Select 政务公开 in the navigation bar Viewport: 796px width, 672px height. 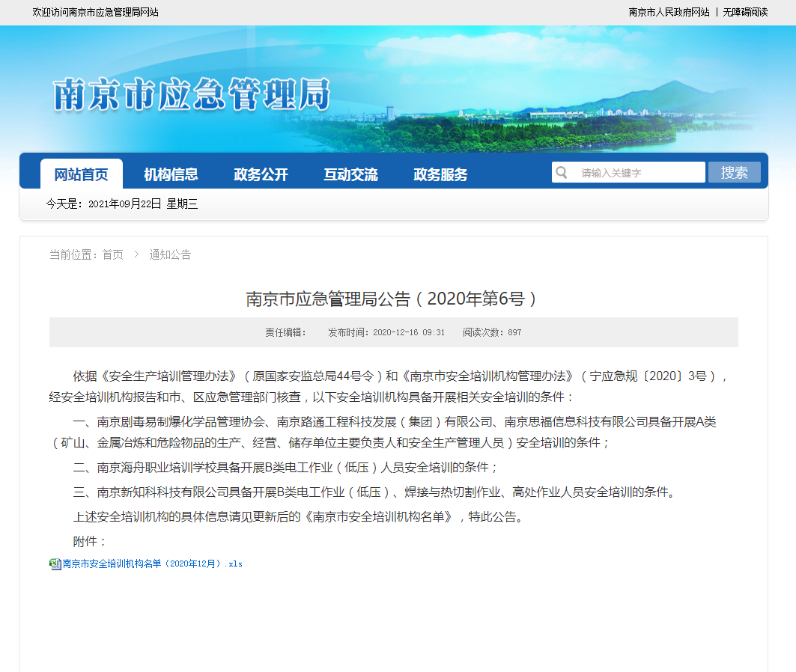pyautogui.click(x=261, y=174)
